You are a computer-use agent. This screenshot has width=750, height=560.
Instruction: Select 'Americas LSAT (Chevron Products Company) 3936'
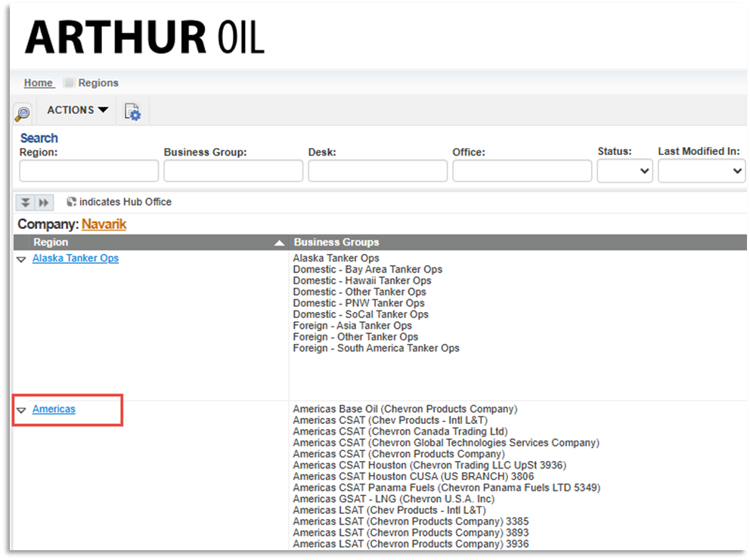coord(411,543)
